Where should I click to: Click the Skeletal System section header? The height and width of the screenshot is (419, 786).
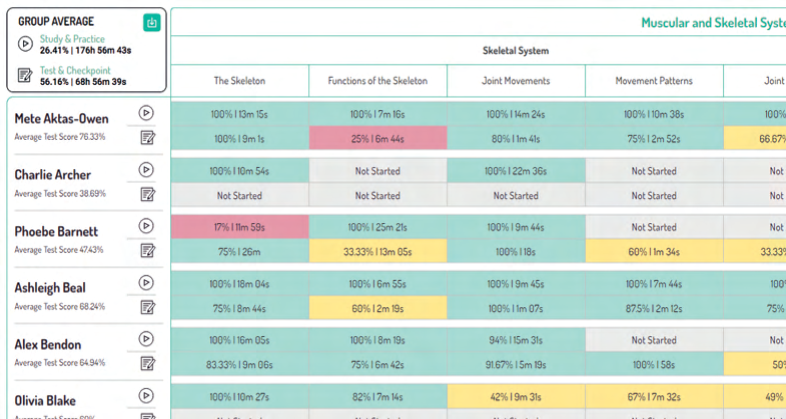(515, 51)
